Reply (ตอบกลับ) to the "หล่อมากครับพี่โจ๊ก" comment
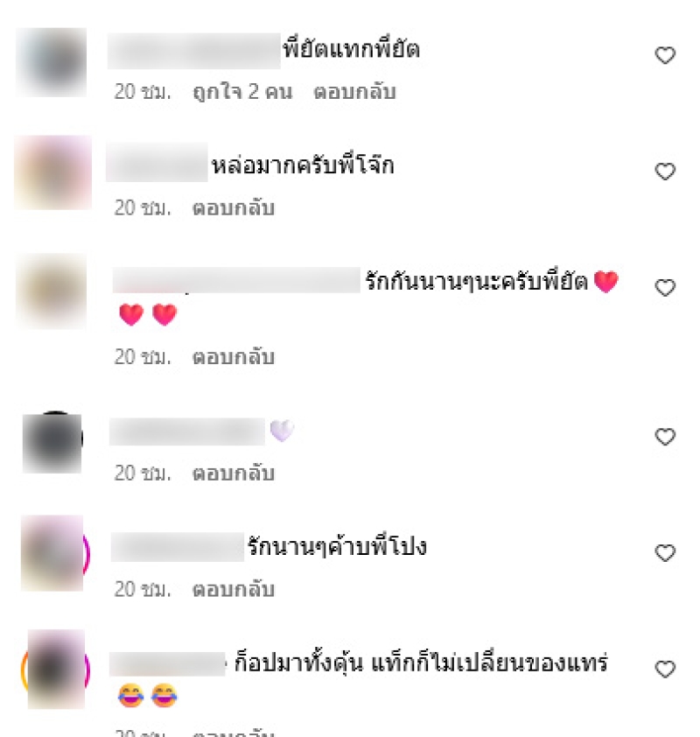700x737 pixels. click(x=234, y=207)
